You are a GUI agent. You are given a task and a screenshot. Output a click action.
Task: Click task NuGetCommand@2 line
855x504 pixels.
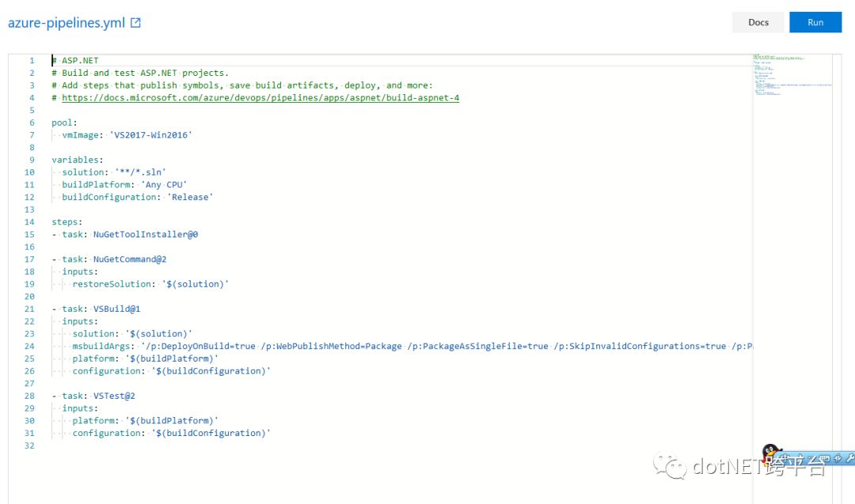[x=109, y=260]
